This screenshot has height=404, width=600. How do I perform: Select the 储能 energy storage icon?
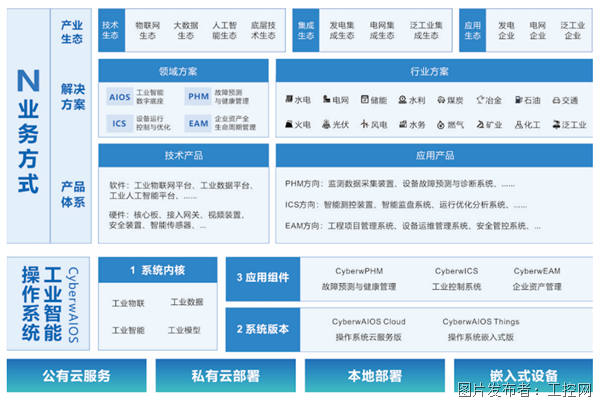coord(365,99)
